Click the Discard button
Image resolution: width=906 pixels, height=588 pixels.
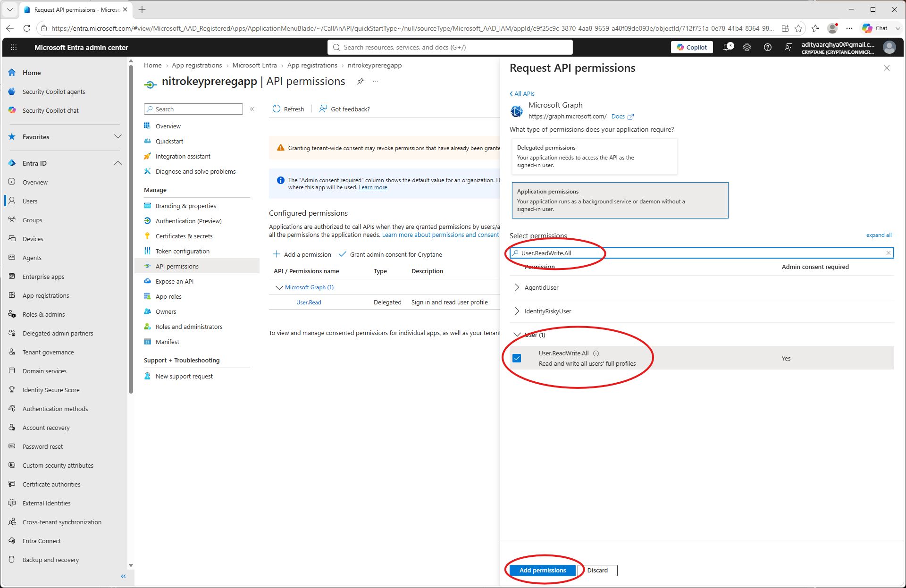click(x=597, y=570)
